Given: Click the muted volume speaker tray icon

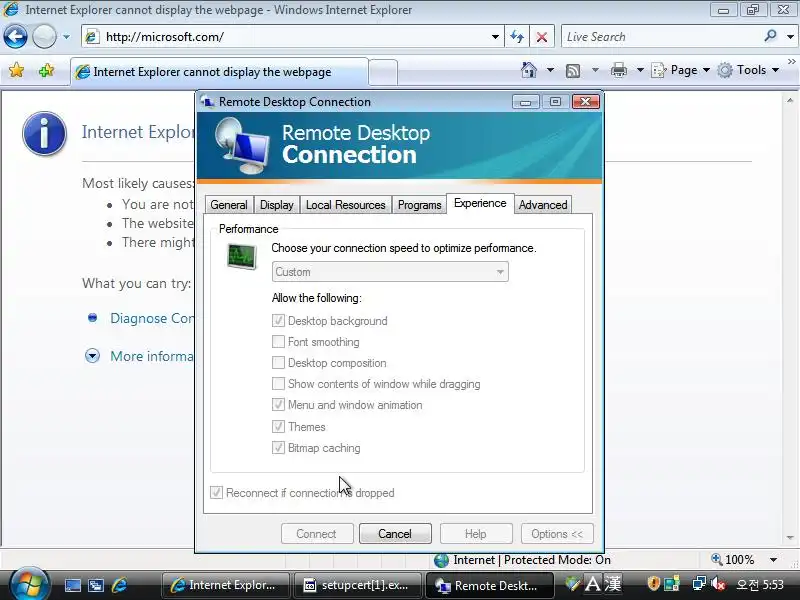Looking at the screenshot, I should [718, 583].
